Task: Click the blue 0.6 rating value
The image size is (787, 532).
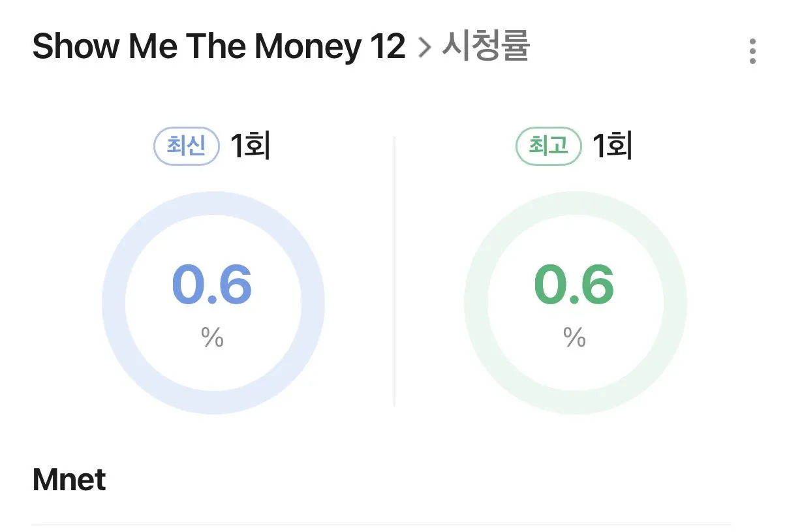Action: click(212, 285)
